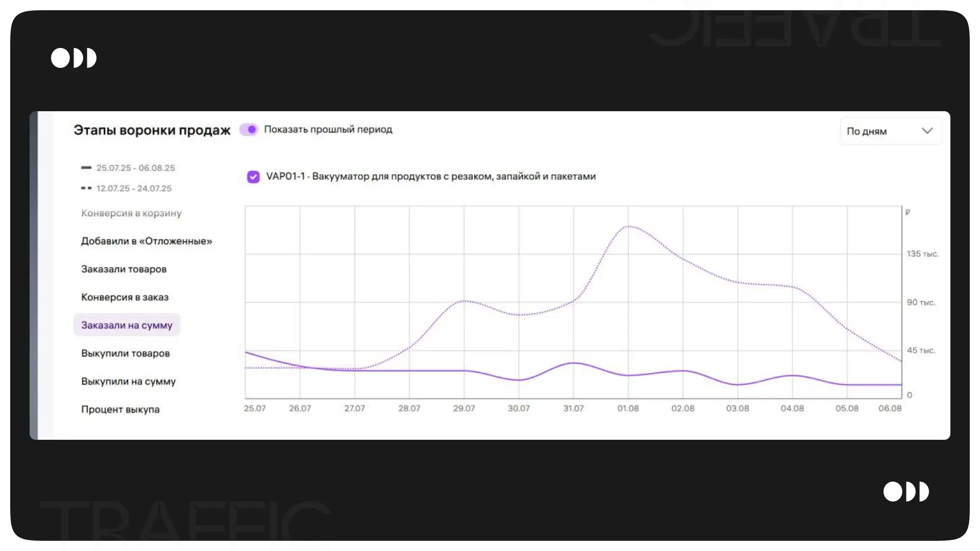Click the highlighted 'Заказали на сумму' item

point(127,325)
